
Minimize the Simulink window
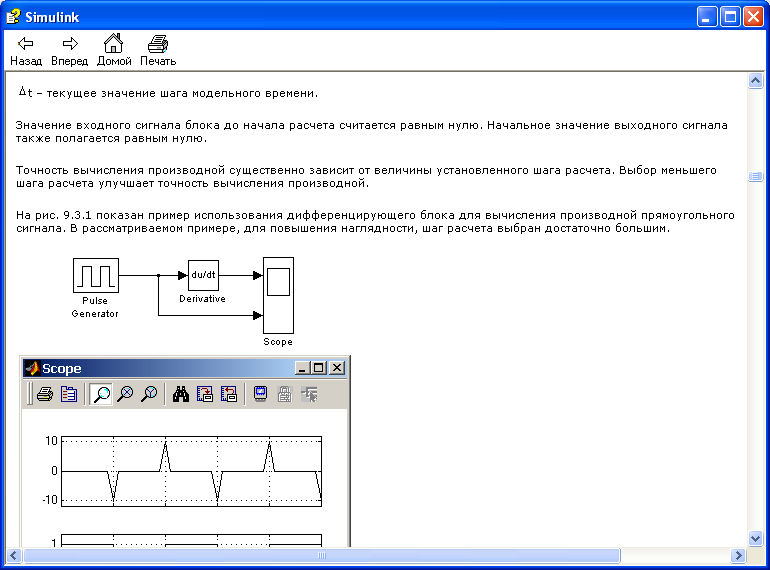pos(707,17)
